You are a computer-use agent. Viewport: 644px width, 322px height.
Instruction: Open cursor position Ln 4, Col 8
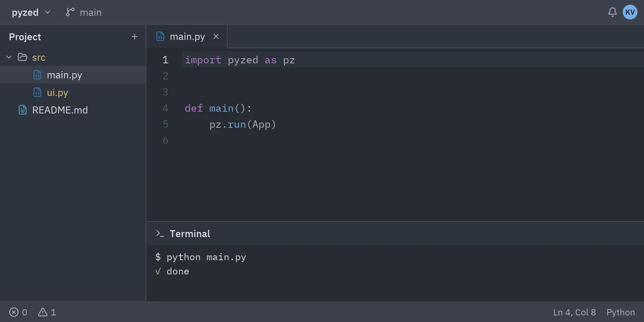[574, 312]
